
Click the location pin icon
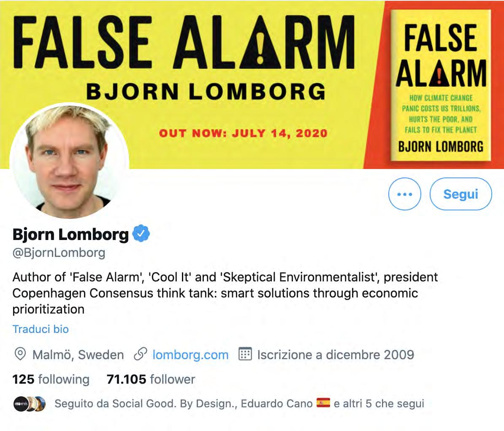tap(20, 355)
